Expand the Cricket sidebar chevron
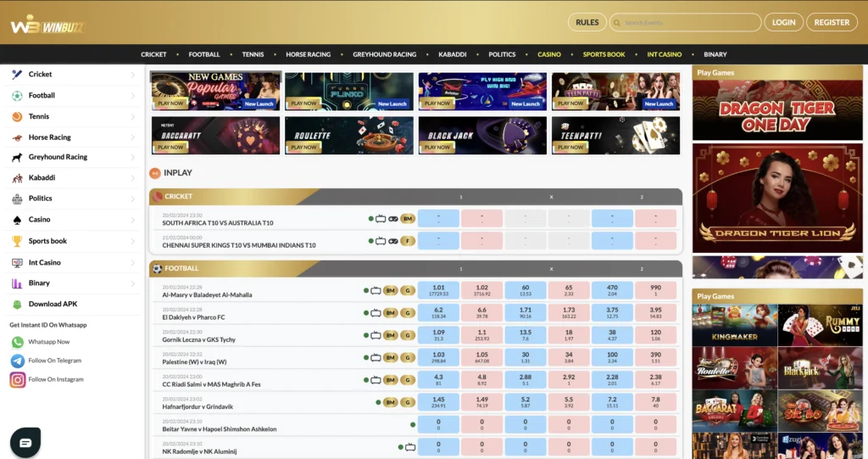Viewport: 868px width, 459px height. tap(133, 75)
